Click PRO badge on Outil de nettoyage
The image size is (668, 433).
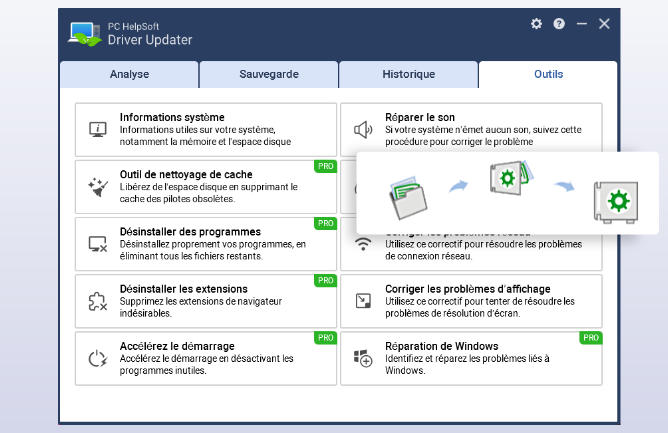click(325, 166)
